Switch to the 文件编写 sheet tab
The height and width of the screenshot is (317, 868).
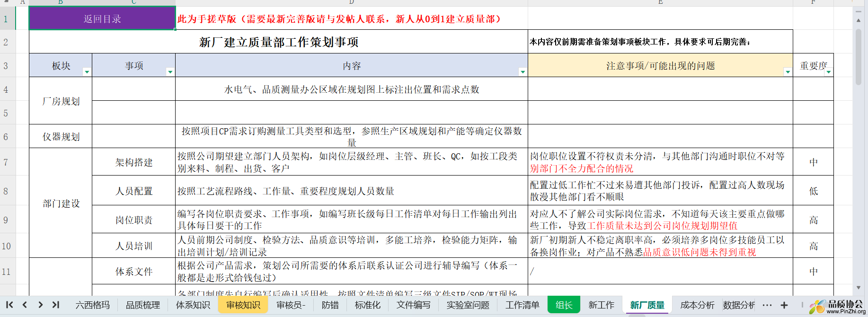click(414, 305)
